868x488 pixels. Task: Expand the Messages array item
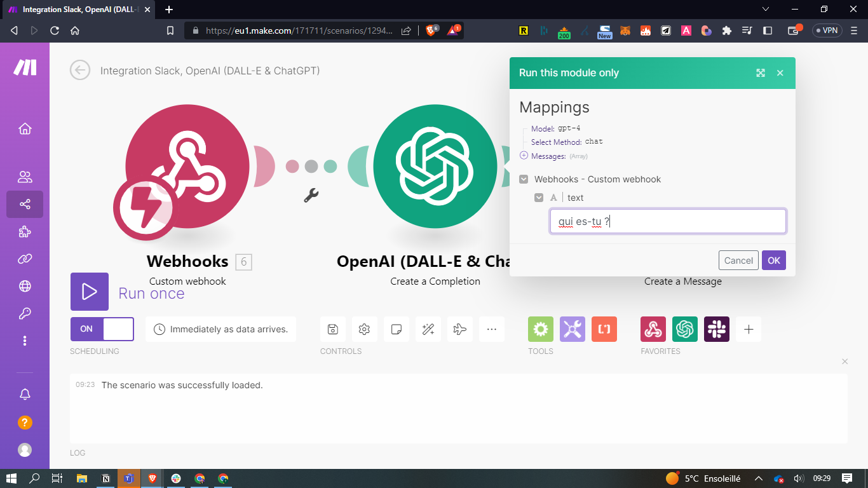[524, 156]
